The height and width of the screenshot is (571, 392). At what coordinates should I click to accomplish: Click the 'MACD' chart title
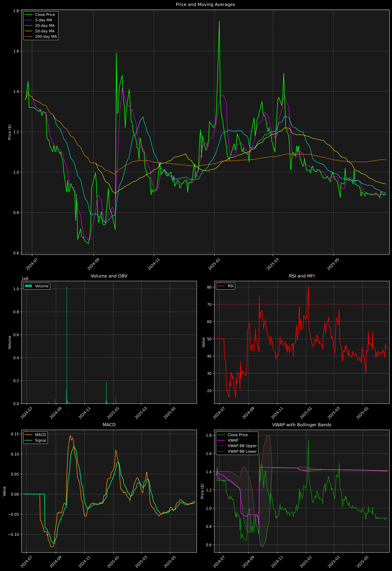click(109, 425)
